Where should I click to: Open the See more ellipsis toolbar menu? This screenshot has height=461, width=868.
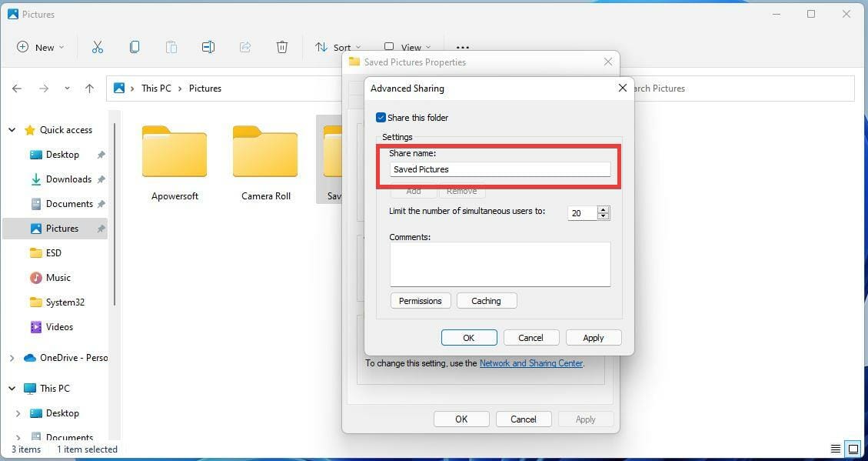[463, 47]
